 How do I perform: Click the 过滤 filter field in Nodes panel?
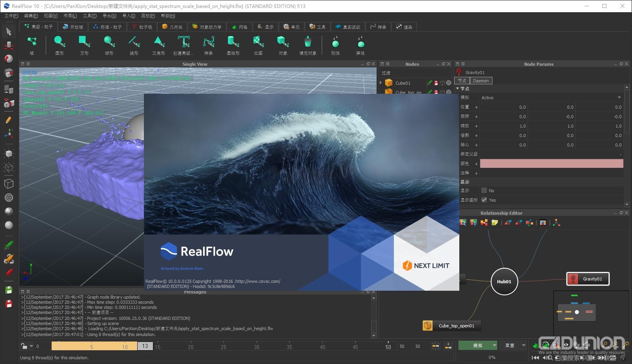pyautogui.click(x=422, y=73)
